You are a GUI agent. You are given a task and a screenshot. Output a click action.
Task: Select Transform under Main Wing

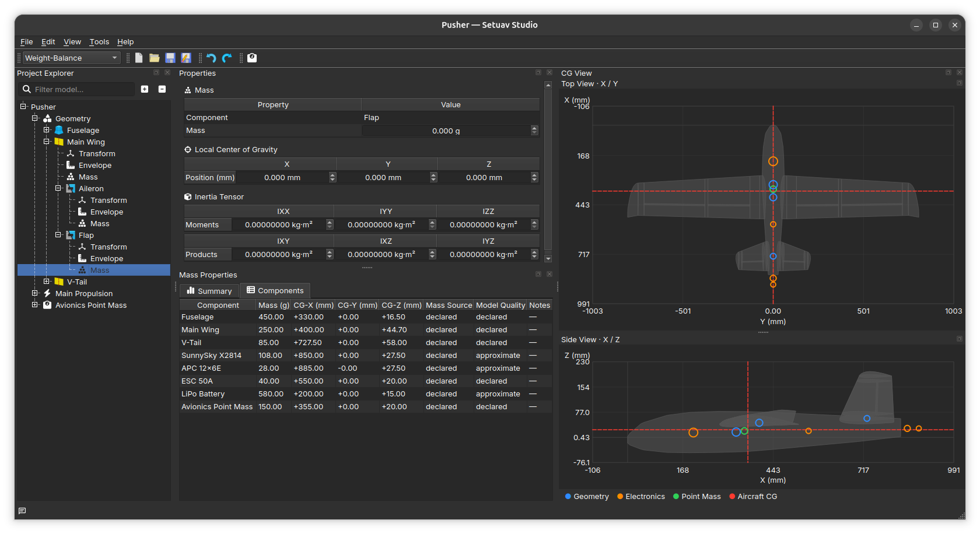tap(97, 153)
